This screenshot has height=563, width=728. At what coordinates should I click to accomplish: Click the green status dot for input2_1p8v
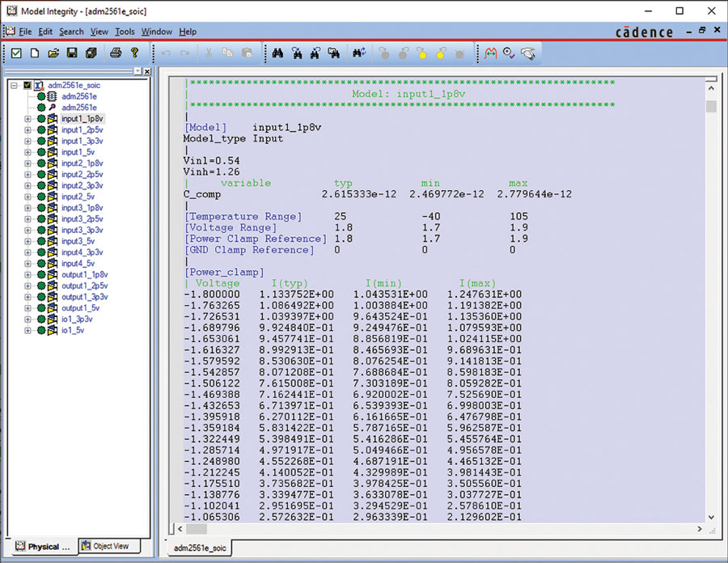(x=40, y=163)
